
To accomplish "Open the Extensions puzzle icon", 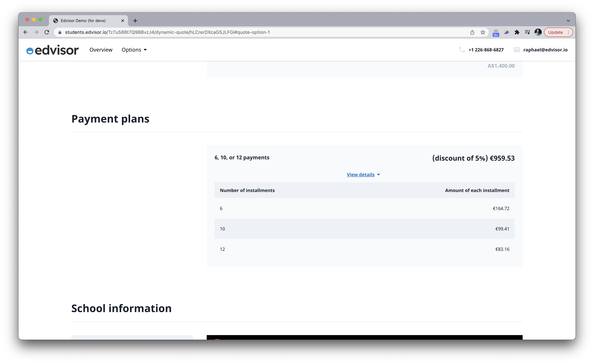I will [x=517, y=32].
